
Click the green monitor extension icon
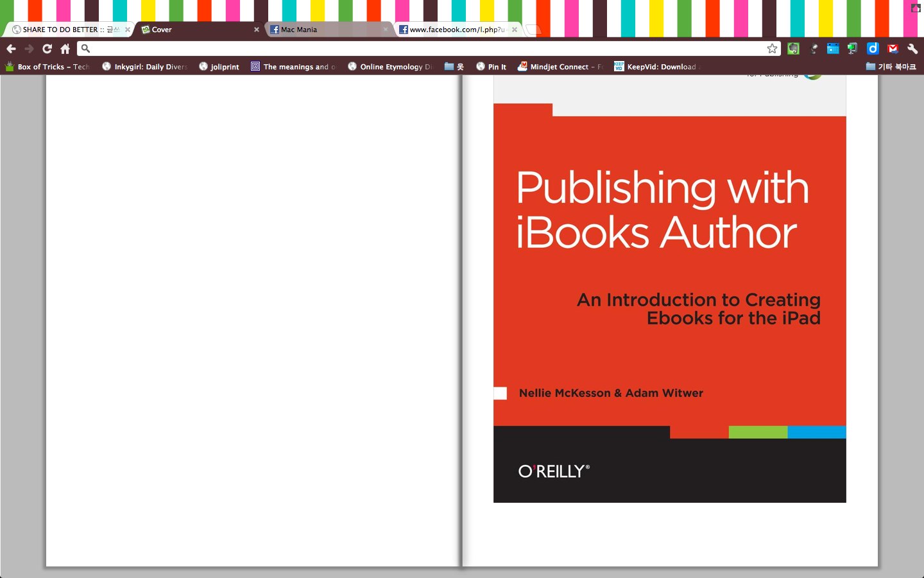[852, 49]
